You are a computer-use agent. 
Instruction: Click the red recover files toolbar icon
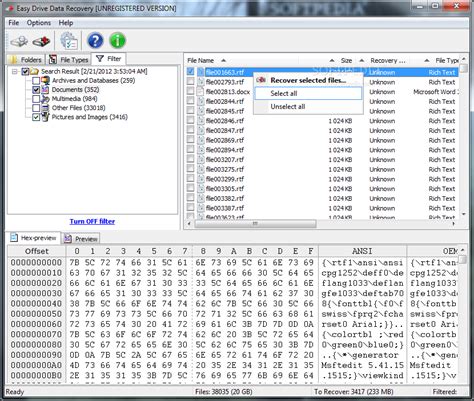(41, 41)
